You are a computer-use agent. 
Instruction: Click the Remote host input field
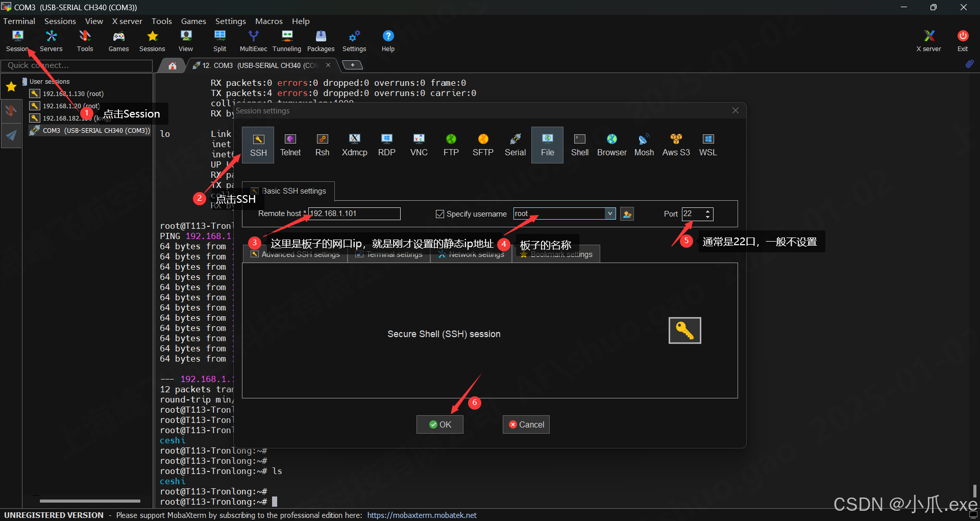(354, 214)
